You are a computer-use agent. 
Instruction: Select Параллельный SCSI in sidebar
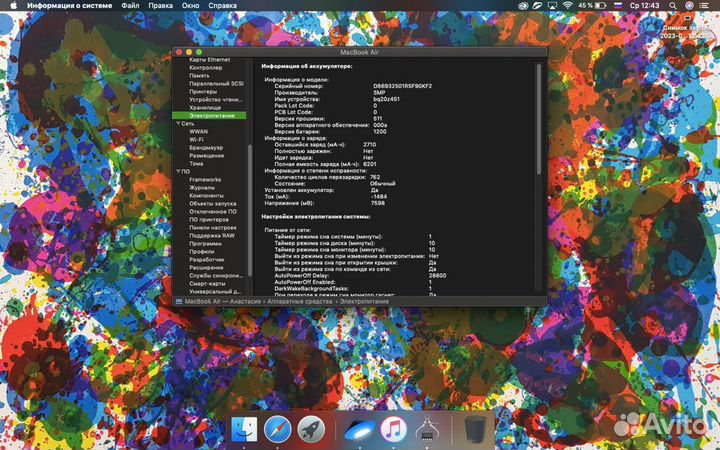click(x=216, y=84)
